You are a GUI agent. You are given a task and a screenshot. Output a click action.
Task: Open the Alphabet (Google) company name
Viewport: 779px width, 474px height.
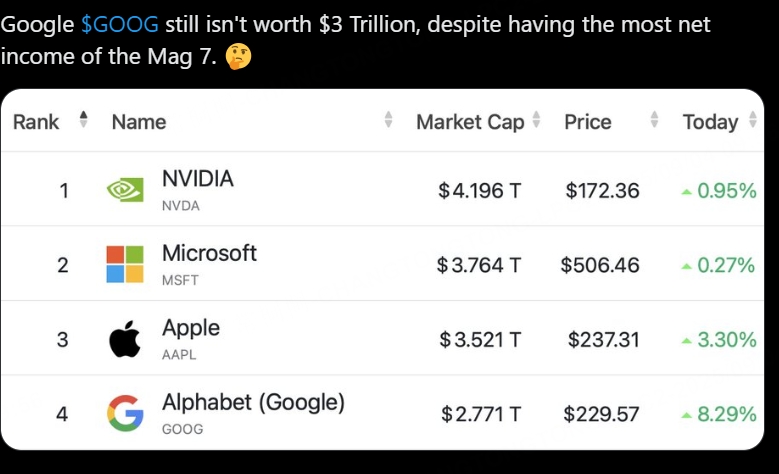point(253,402)
